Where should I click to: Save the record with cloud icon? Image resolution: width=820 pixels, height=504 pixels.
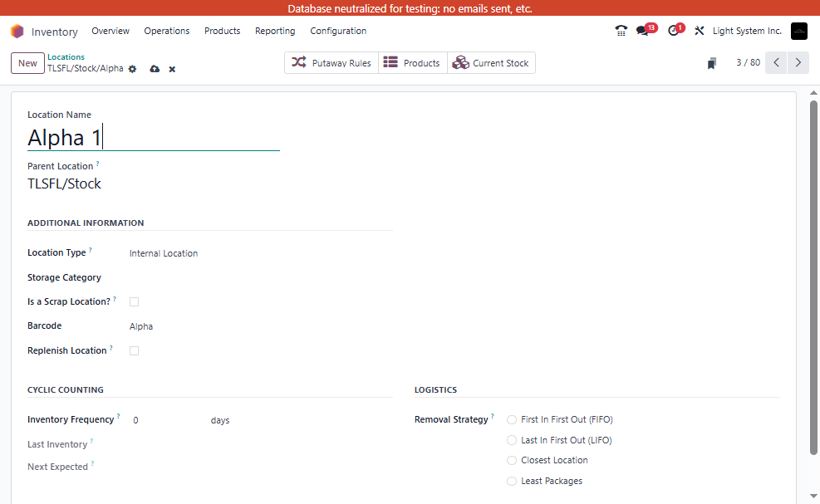tap(155, 69)
